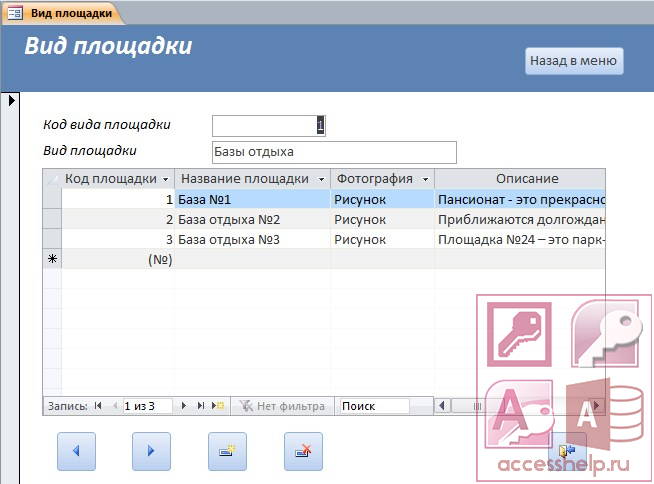Click the next record arrow button
Viewport: 654px width, 484px height.
151,451
